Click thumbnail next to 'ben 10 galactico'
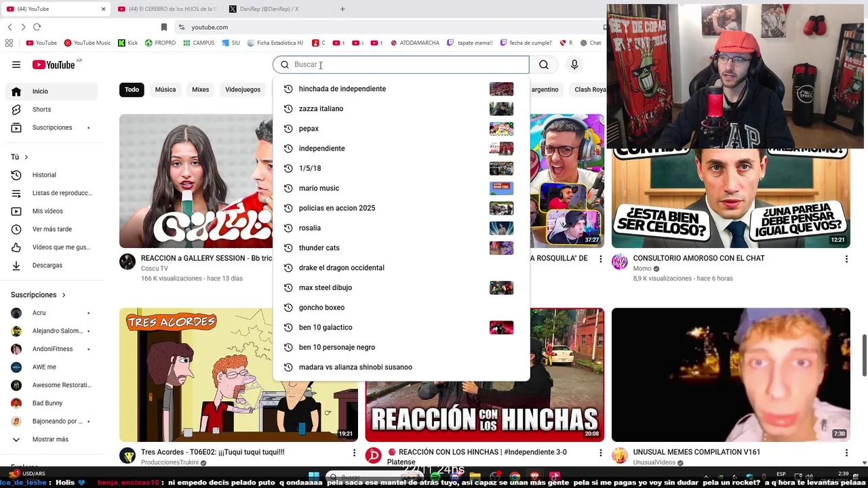Screen dimensions: 868x488 click(x=501, y=327)
